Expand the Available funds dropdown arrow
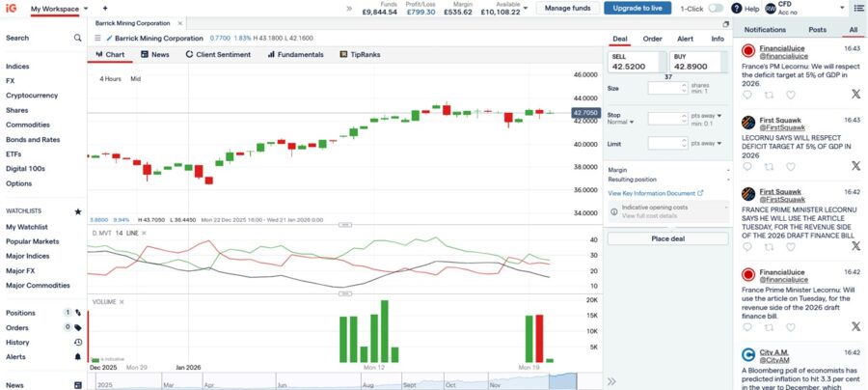 click(526, 9)
